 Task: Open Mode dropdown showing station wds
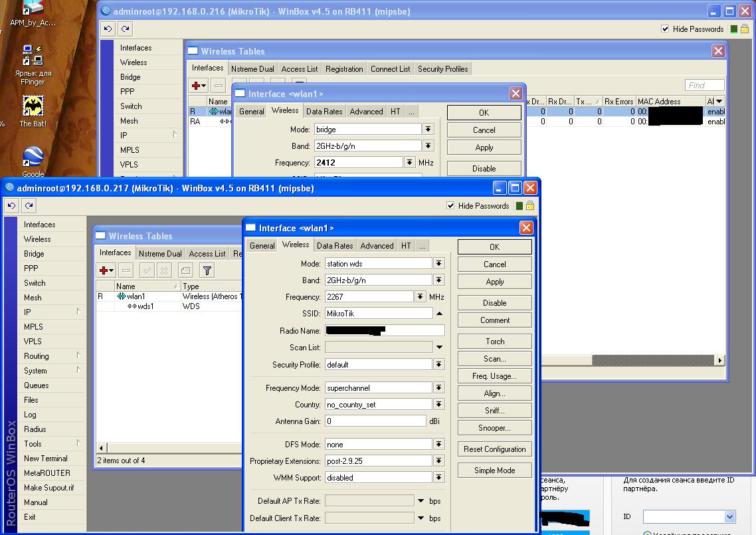tap(438, 263)
